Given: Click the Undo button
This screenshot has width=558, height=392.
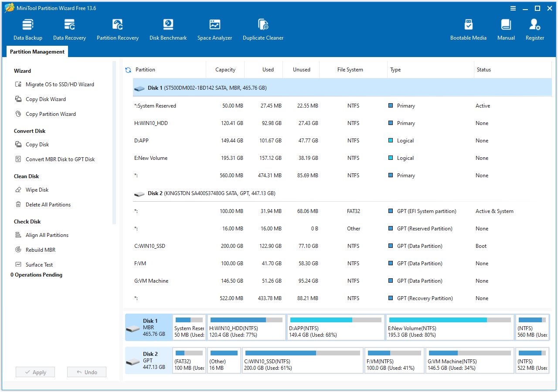Looking at the screenshot, I should tap(86, 372).
